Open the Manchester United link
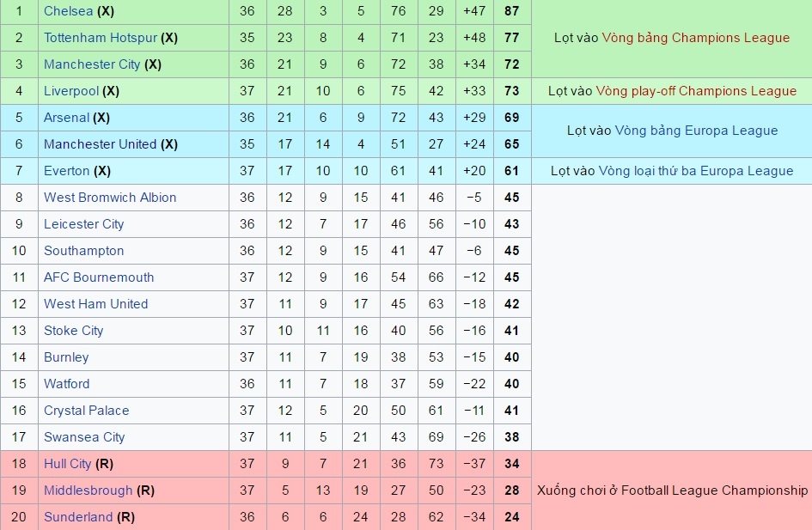Screen dimensions: 812x530 pos(100,144)
